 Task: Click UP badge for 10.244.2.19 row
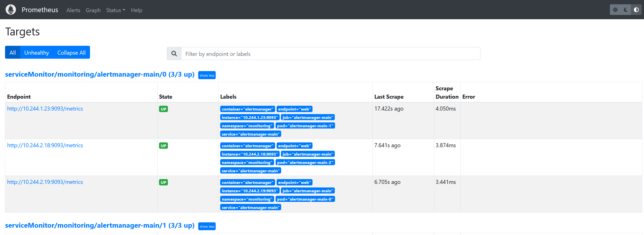point(163,182)
